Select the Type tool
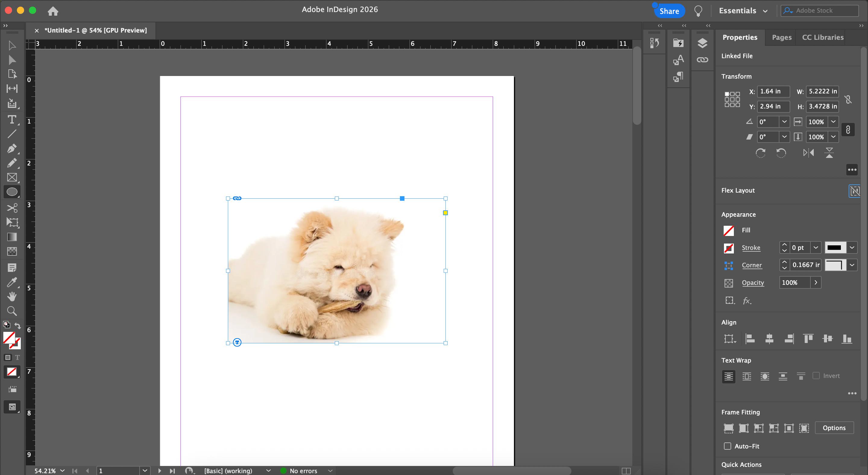 pyautogui.click(x=12, y=120)
